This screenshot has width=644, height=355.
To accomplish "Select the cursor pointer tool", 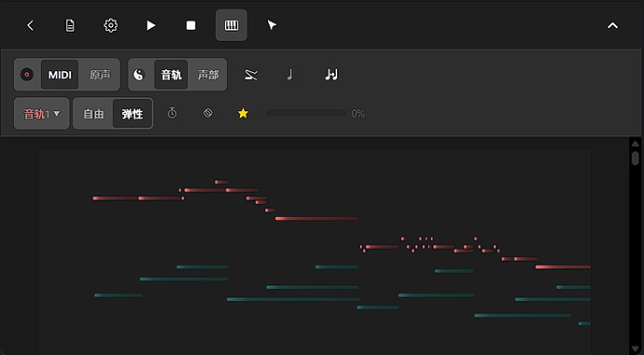I will pos(272,25).
